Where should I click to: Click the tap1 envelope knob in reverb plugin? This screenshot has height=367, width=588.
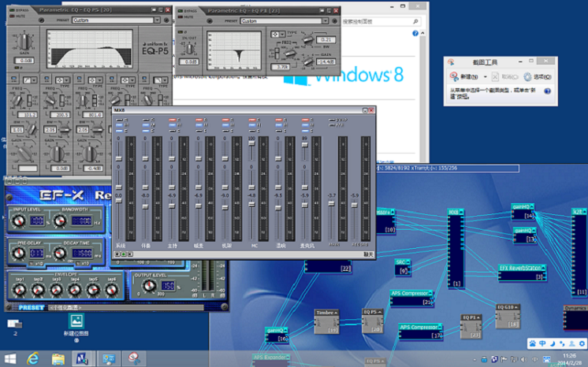click(x=20, y=289)
